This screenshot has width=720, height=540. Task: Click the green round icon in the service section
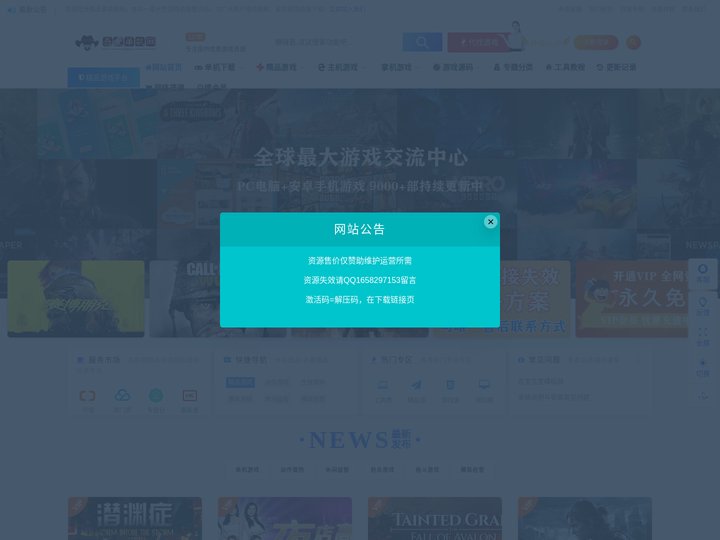point(156,395)
